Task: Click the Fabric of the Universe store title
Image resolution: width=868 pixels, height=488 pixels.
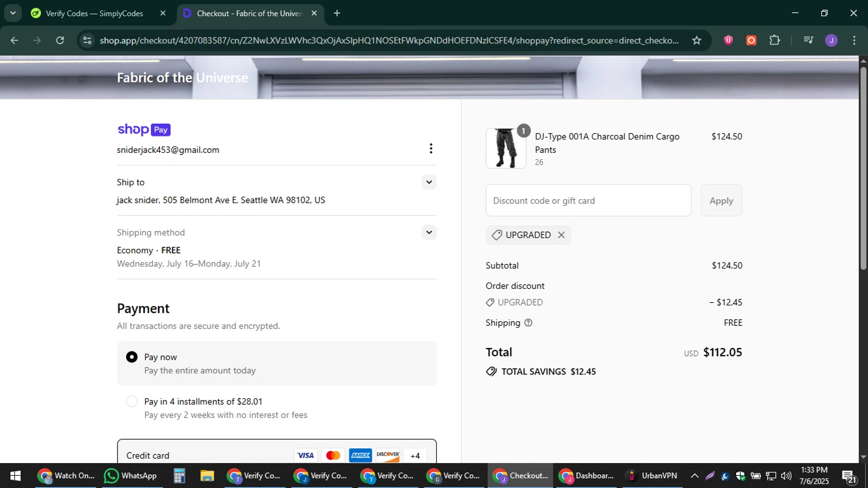Action: pyautogui.click(x=182, y=78)
